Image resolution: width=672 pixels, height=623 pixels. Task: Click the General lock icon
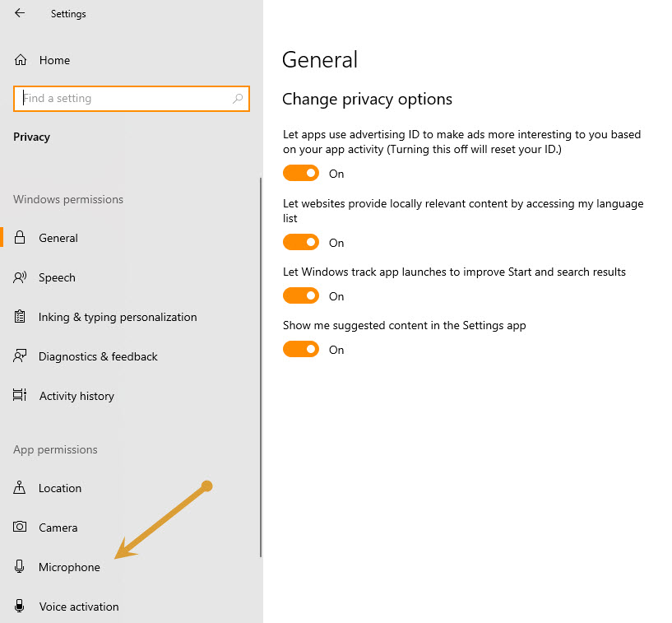pos(20,237)
